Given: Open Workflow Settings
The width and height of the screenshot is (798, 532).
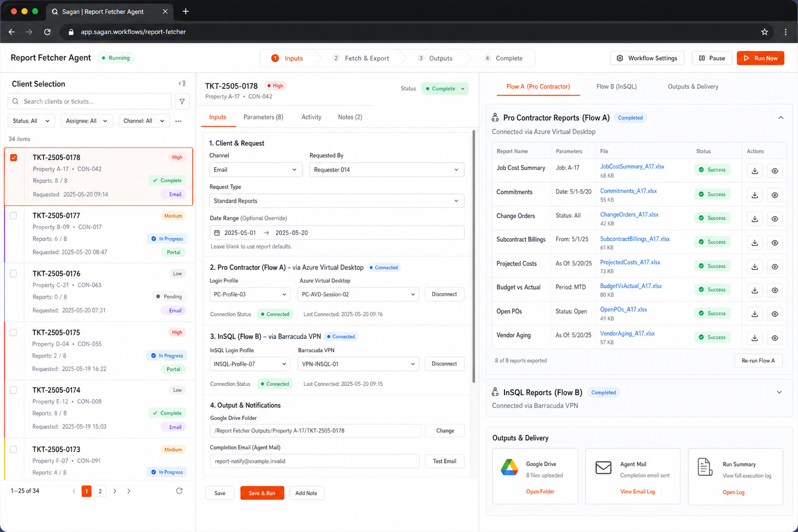Looking at the screenshot, I should pos(647,58).
